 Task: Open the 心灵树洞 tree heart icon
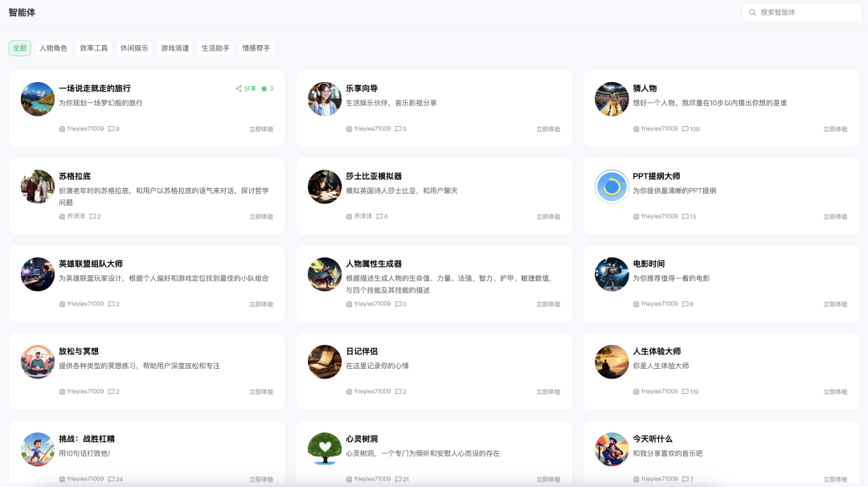pos(325,449)
